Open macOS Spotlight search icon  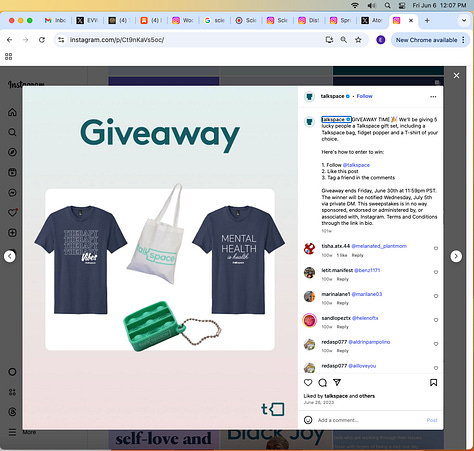pyautogui.click(x=387, y=5)
